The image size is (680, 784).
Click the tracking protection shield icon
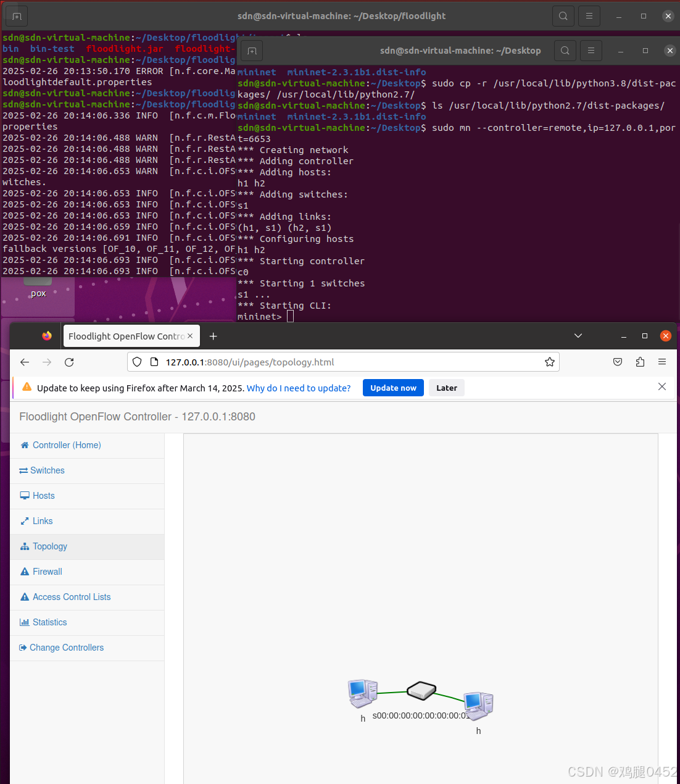pyautogui.click(x=138, y=362)
